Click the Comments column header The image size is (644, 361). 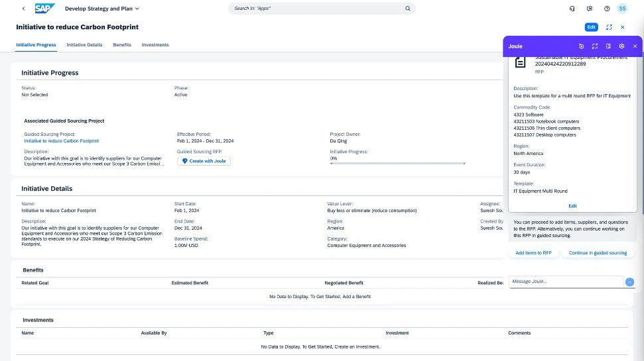(x=519, y=333)
